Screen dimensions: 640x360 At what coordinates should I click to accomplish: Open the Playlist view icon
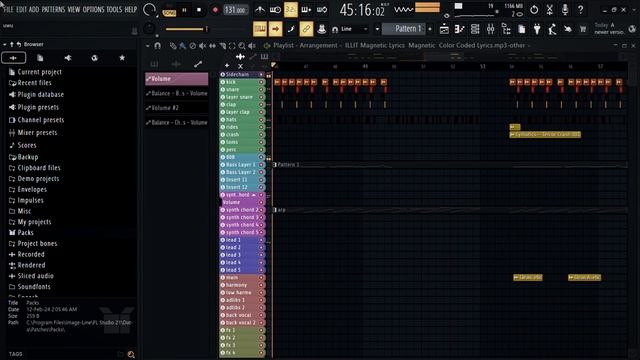(x=444, y=29)
